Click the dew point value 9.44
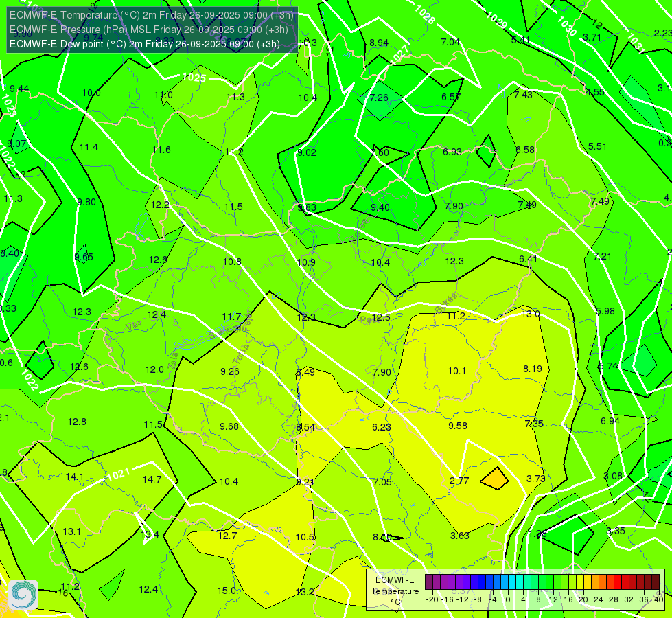Image resolution: width=672 pixels, height=618 pixels. [19, 89]
